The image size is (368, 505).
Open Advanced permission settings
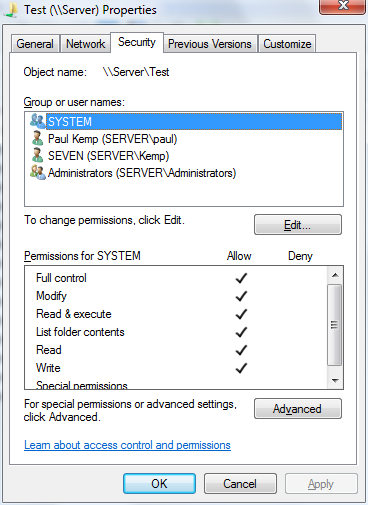[298, 408]
